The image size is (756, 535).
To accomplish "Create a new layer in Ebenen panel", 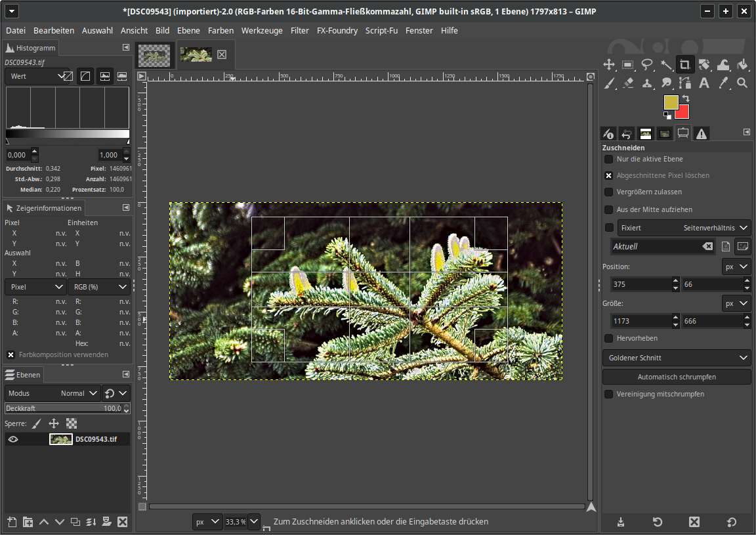I will [x=12, y=522].
